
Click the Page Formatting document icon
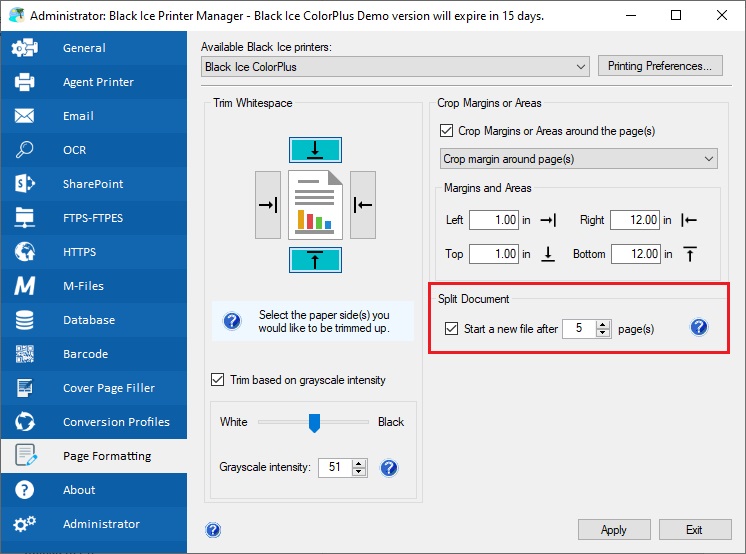point(26,455)
